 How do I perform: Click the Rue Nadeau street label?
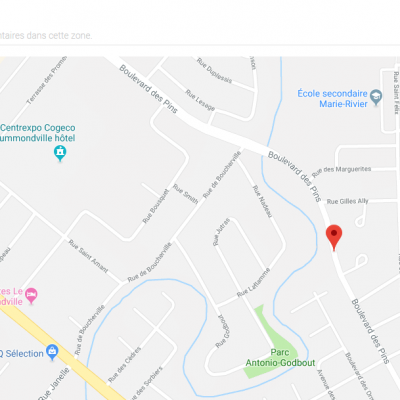coord(263,201)
